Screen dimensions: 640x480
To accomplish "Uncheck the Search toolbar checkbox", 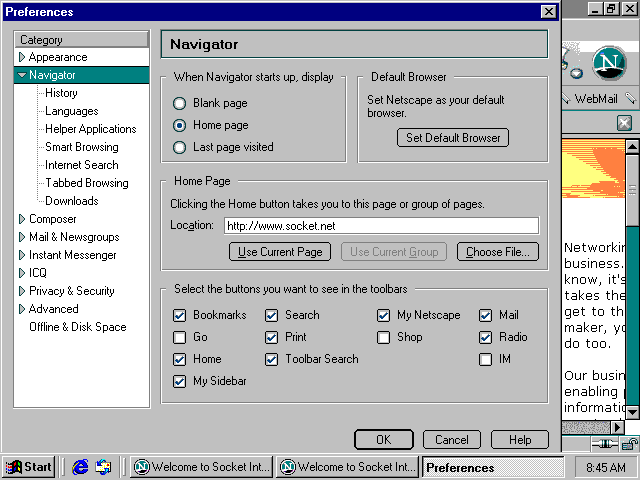I will [271, 315].
